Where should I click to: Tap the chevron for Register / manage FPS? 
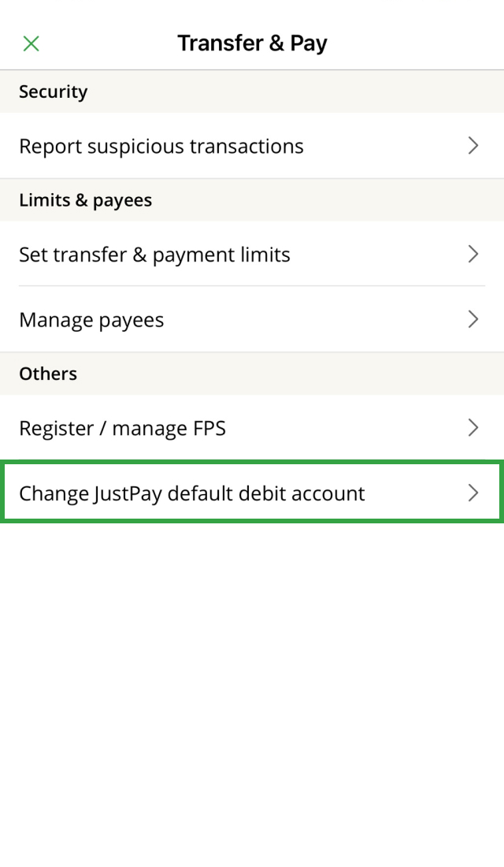coord(473,428)
